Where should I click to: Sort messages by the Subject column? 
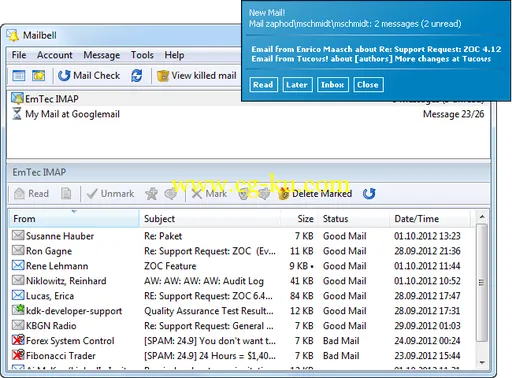[210, 219]
